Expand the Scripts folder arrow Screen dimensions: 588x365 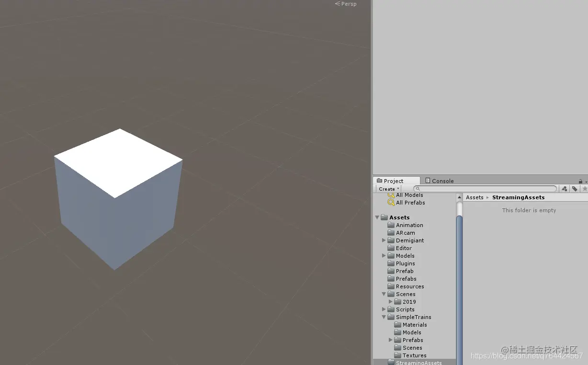[x=384, y=309]
